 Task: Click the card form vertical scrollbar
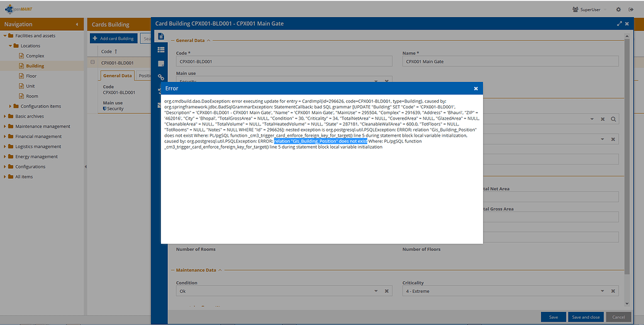click(x=627, y=156)
